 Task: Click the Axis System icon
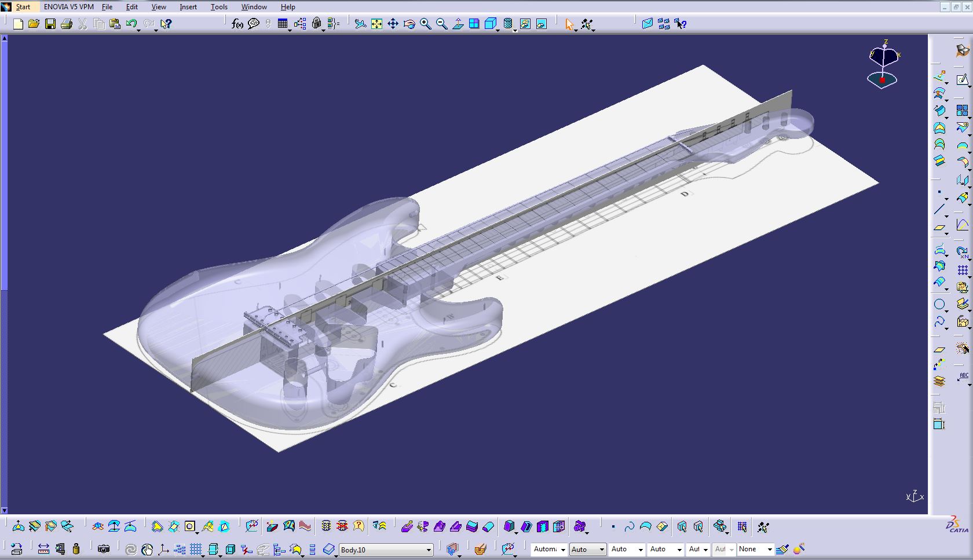tap(163, 549)
